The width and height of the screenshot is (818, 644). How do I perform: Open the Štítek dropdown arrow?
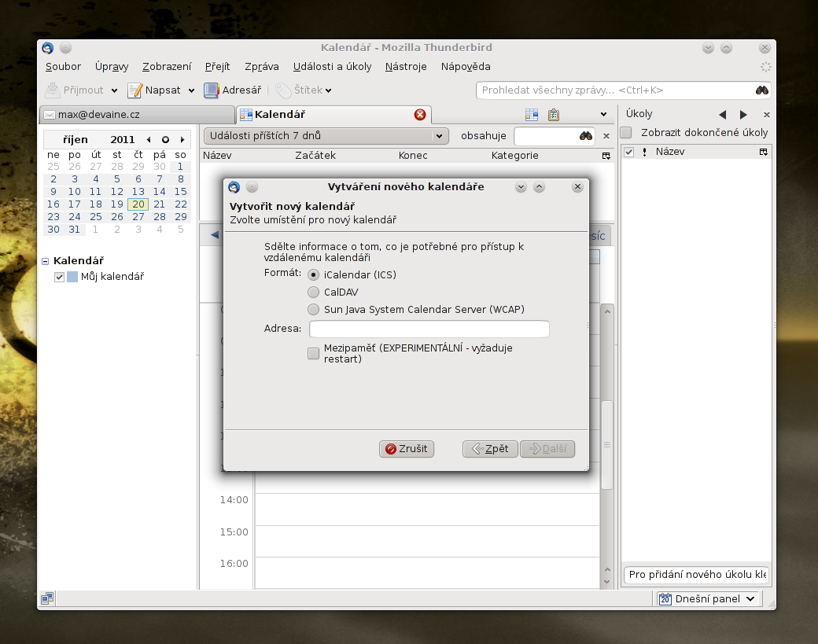coord(328,90)
